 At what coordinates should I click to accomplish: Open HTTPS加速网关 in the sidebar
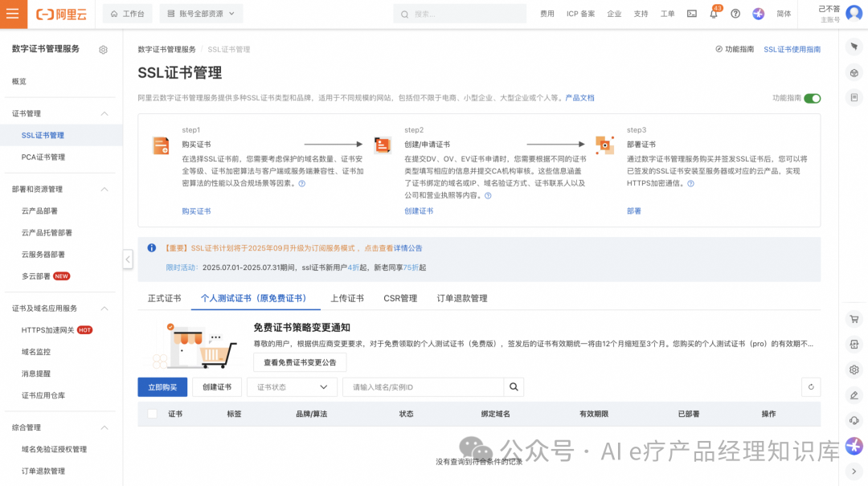click(x=47, y=330)
